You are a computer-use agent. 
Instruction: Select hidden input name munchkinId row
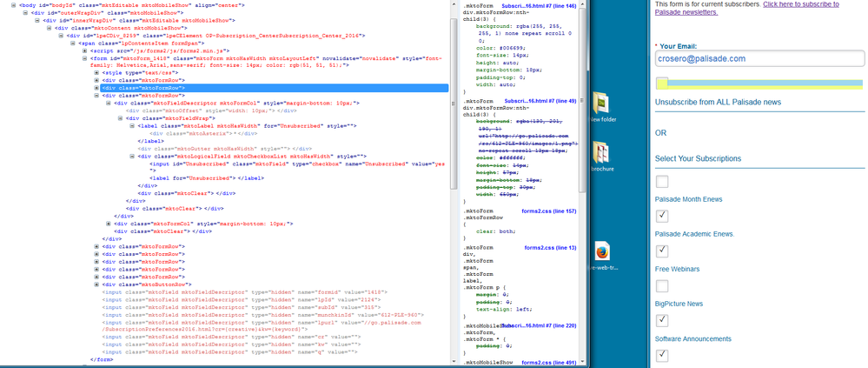pyautogui.click(x=263, y=315)
